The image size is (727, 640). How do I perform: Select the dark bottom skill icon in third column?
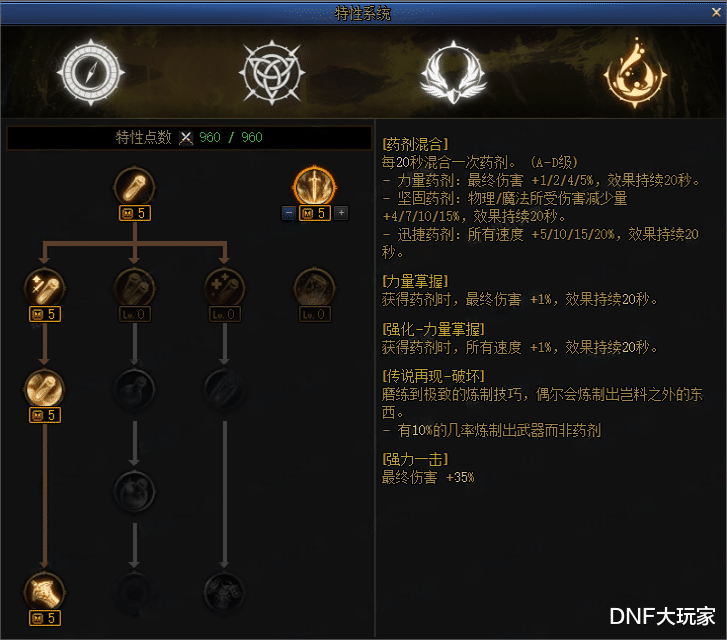click(224, 591)
